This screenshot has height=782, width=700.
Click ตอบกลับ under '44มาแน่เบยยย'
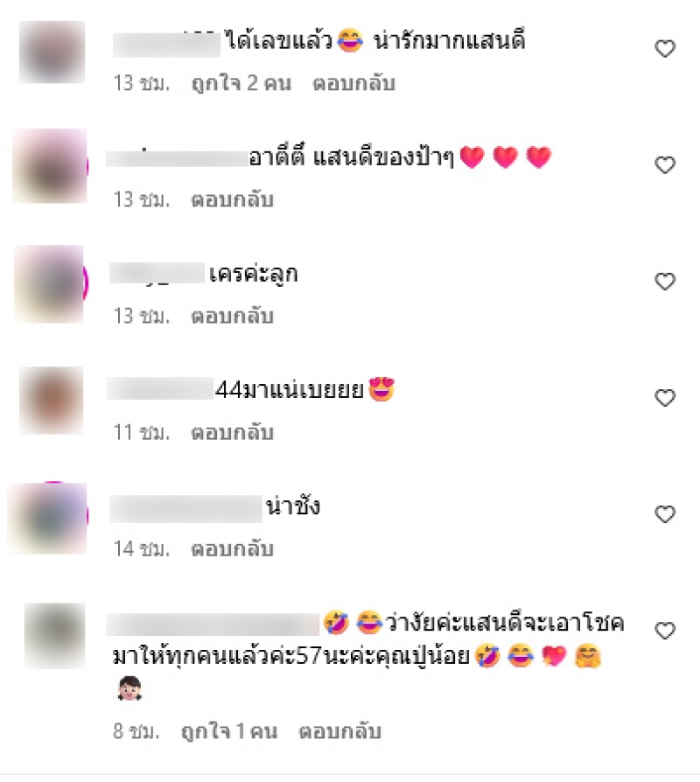point(232,432)
